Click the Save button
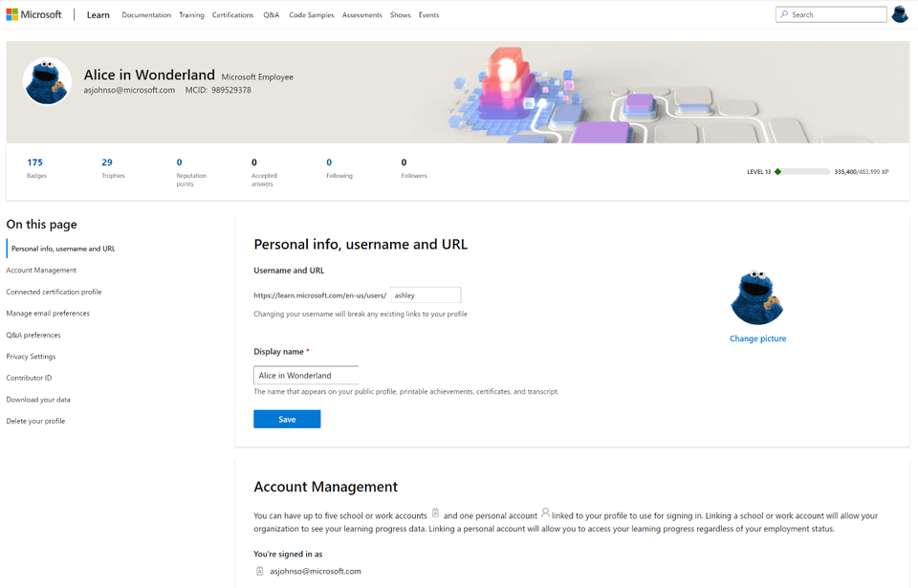This screenshot has width=918, height=588. (287, 420)
